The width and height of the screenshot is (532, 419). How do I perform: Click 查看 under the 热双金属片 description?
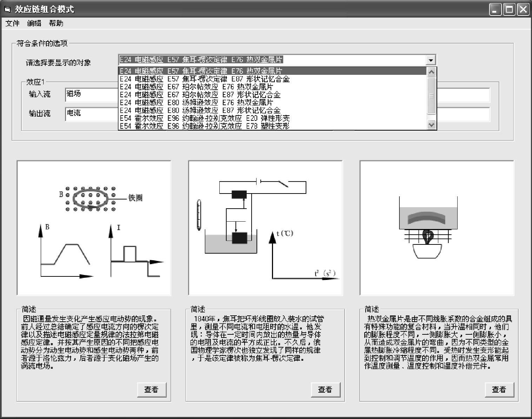(499, 389)
